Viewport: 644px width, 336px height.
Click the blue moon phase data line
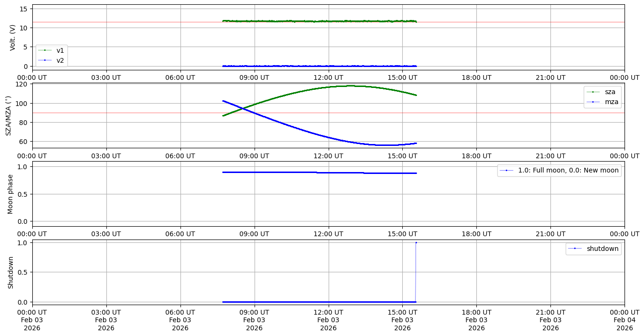(x=285, y=172)
